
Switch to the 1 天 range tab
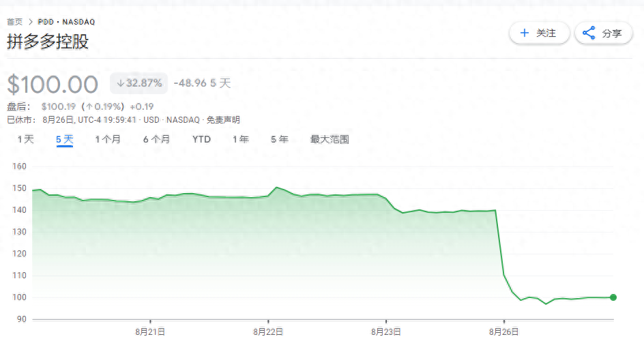25,139
